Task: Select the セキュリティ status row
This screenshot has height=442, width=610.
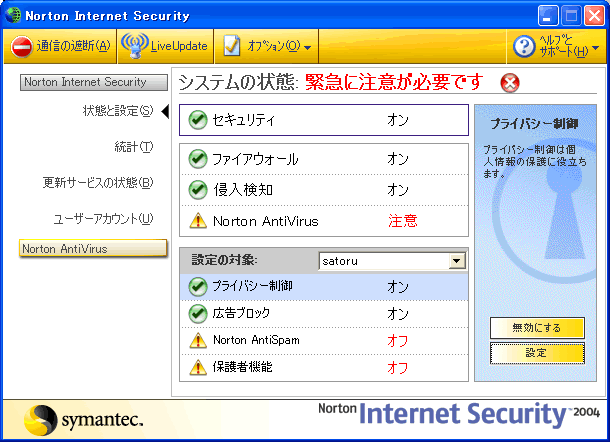Action: point(324,120)
